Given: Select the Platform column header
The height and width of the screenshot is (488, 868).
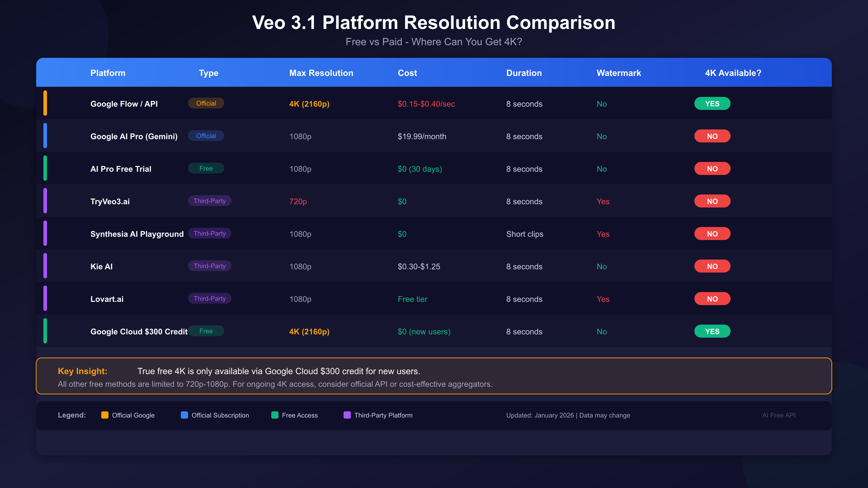Looking at the screenshot, I should [x=108, y=73].
